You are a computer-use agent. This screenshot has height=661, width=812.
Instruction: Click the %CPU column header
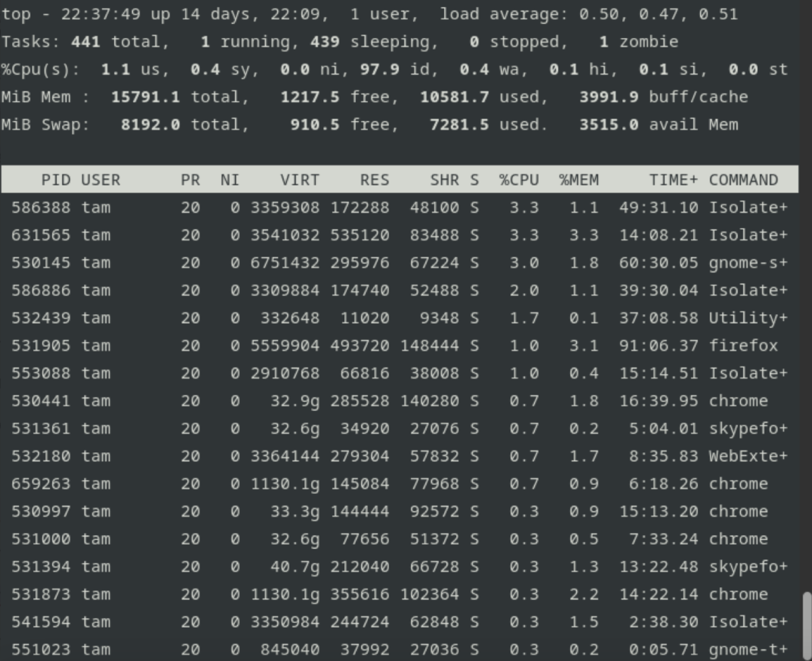pos(519,180)
